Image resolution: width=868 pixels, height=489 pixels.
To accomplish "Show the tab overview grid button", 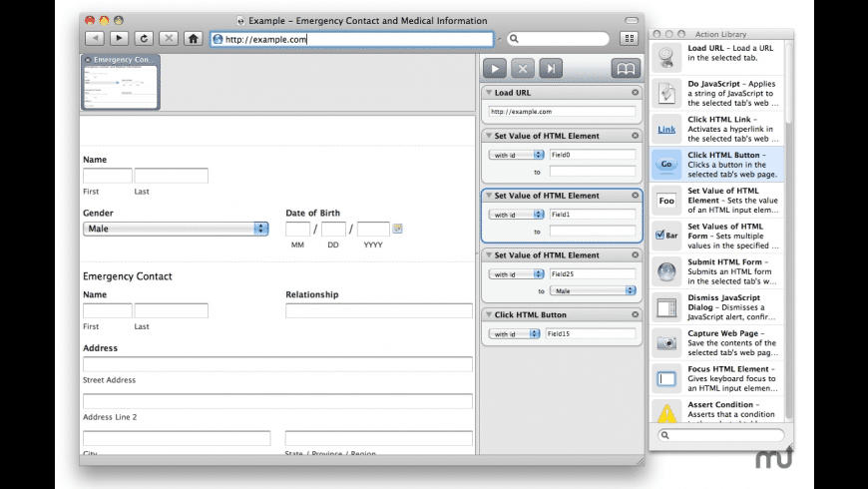I will [x=629, y=38].
